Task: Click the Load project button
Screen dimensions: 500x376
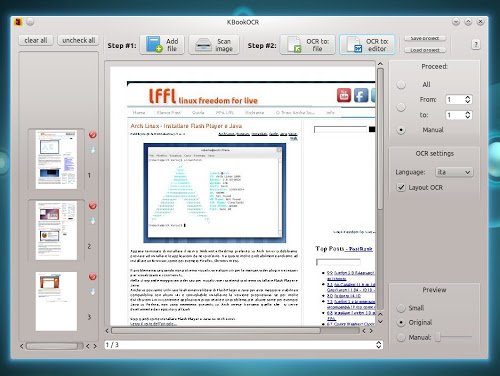Action: [x=425, y=50]
